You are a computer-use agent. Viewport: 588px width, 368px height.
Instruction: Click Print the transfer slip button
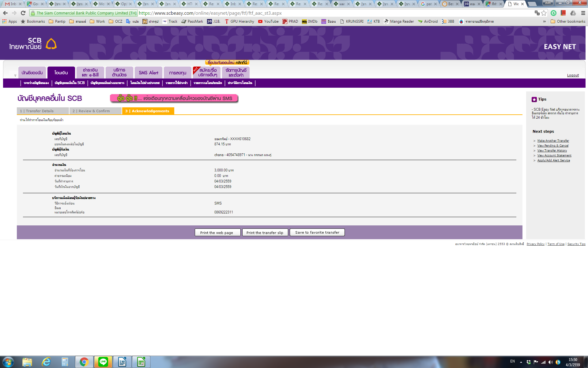click(x=265, y=232)
